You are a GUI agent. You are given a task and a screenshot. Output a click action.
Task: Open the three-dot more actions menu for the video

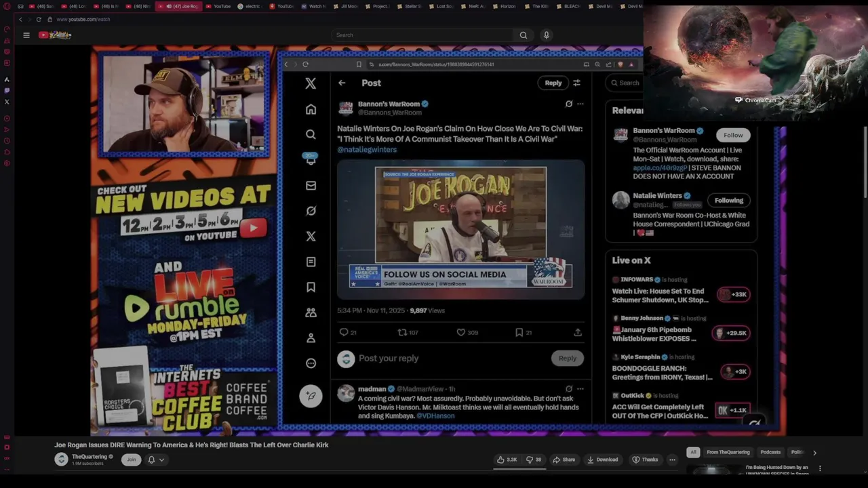[x=672, y=460]
